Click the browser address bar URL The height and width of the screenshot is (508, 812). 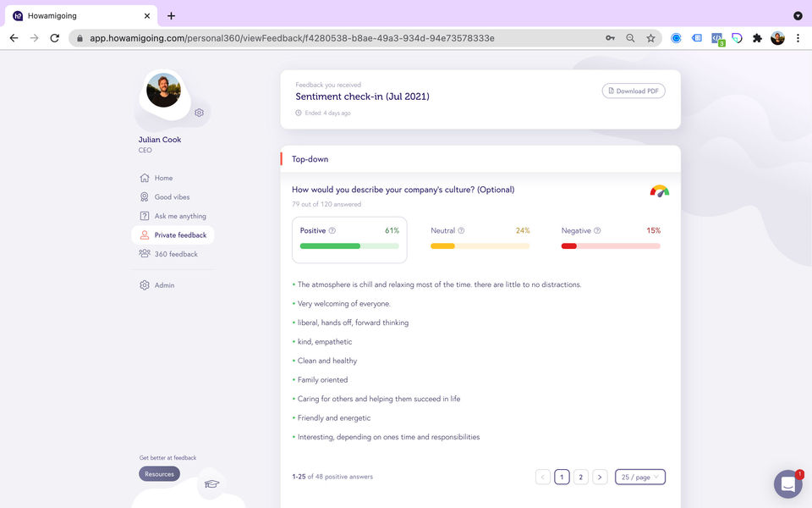pos(292,38)
